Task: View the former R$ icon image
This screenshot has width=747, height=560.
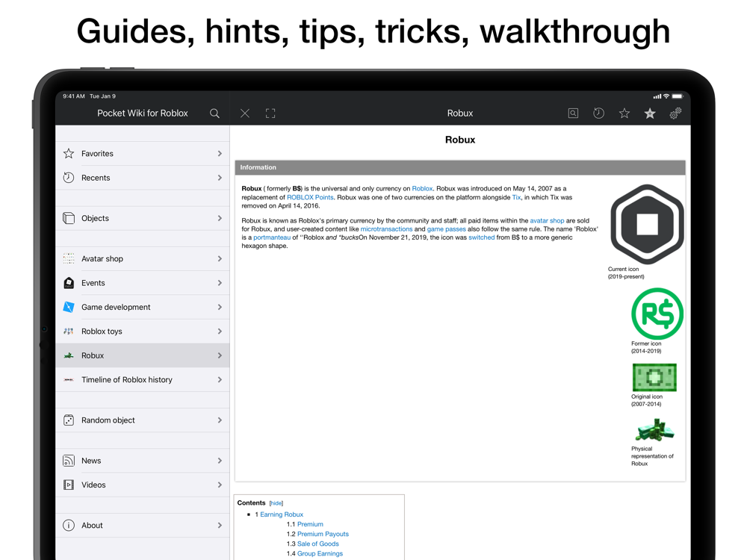Action: pyautogui.click(x=657, y=314)
